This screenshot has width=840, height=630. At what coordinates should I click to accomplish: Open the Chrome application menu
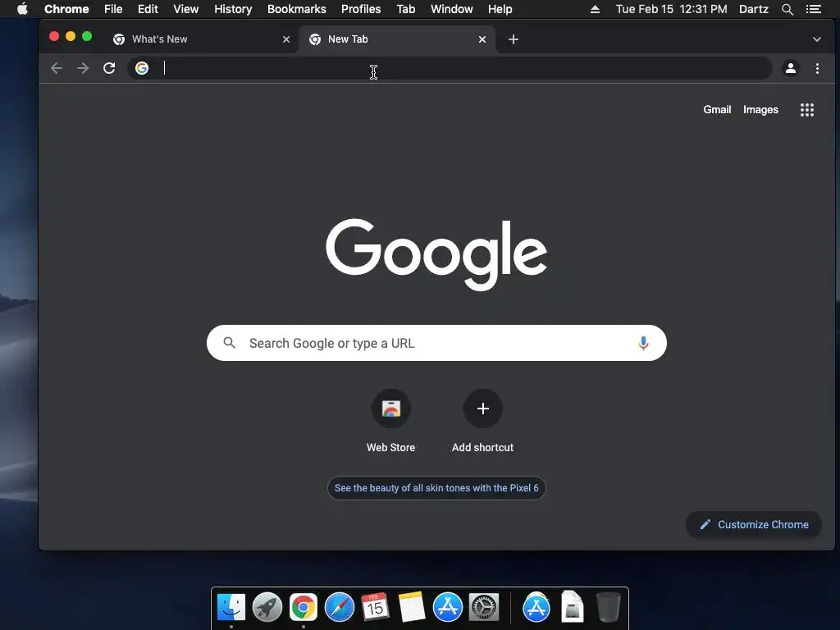click(66, 9)
